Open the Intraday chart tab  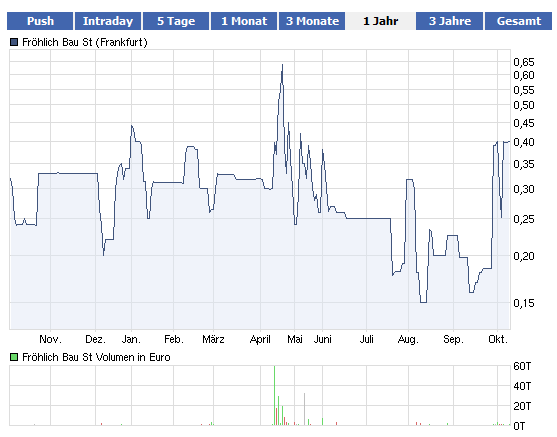click(x=108, y=21)
